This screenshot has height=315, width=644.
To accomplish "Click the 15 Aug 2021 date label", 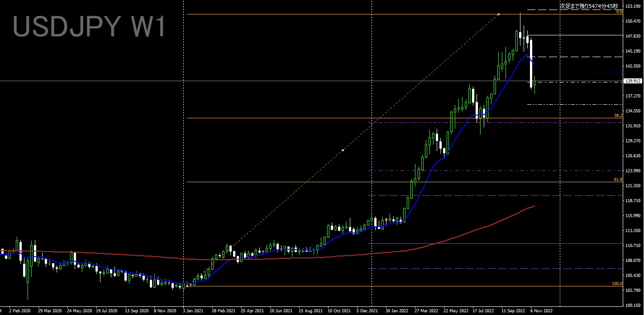I will [x=310, y=311].
